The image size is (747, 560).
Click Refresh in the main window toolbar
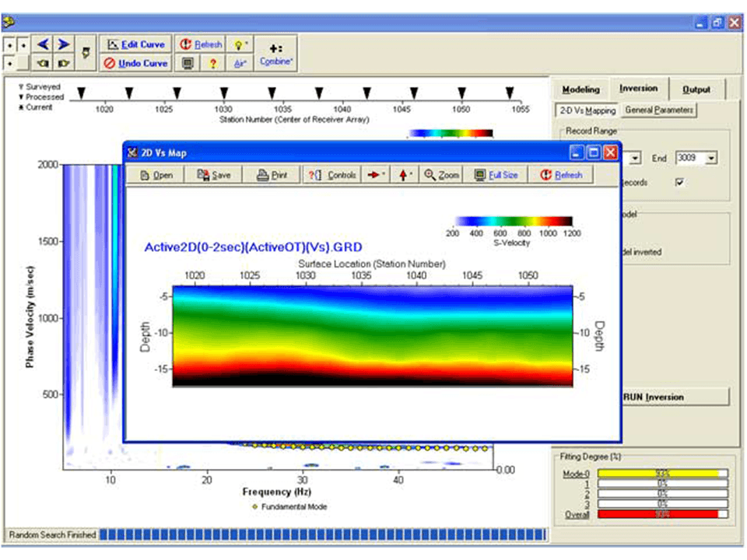tap(201, 44)
